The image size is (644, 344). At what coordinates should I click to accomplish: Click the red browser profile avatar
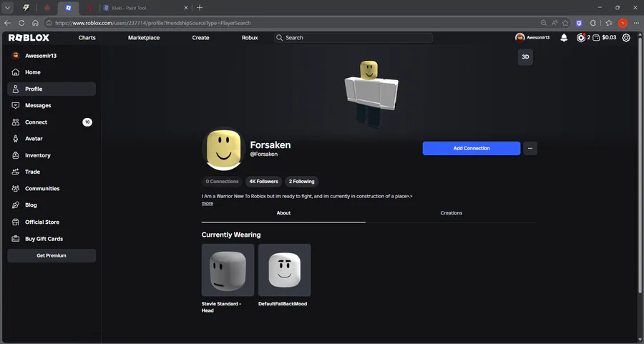623,23
